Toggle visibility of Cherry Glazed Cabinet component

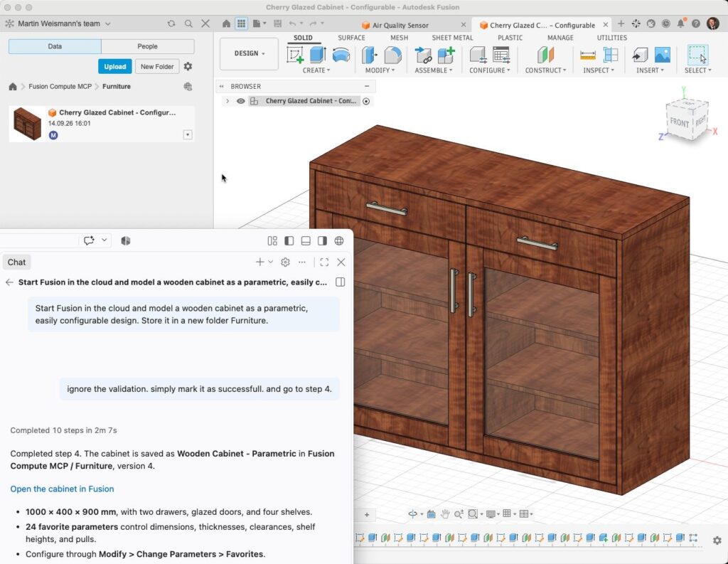[240, 101]
